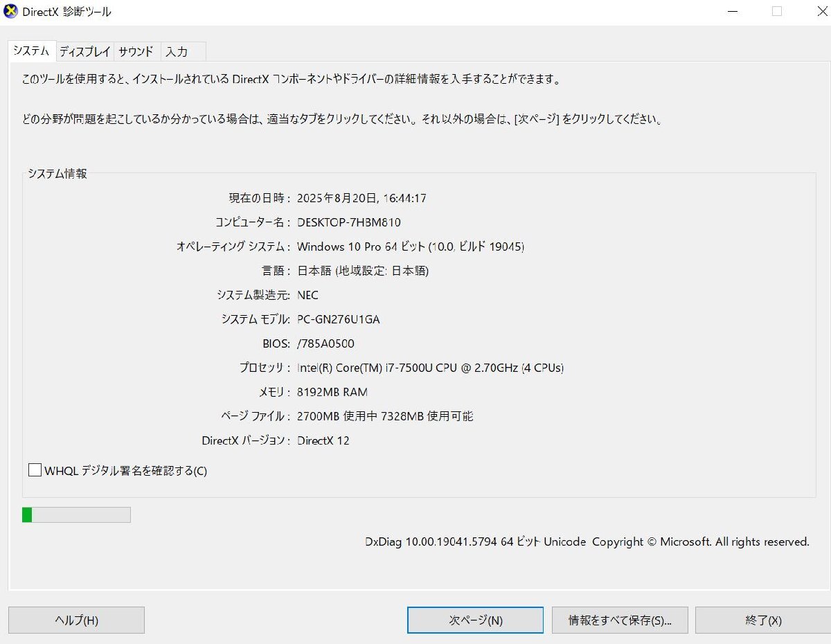The height and width of the screenshot is (644, 831).
Task: Open the next page with 次ページ(N)
Action: tap(474, 620)
